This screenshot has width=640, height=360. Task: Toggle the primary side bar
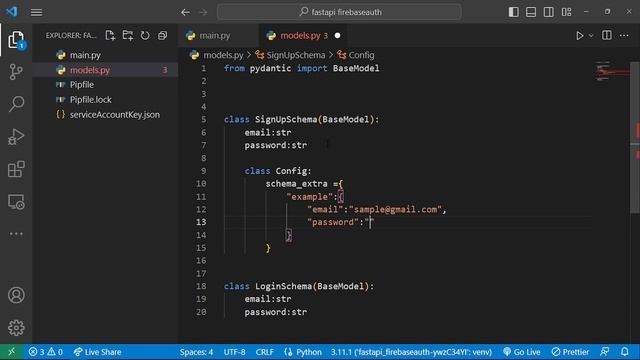pyautogui.click(x=513, y=12)
